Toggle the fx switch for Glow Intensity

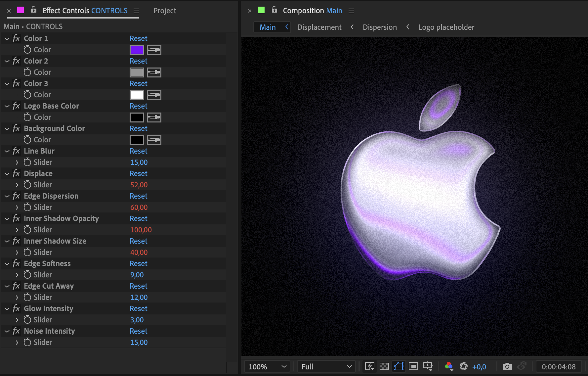[x=16, y=308]
